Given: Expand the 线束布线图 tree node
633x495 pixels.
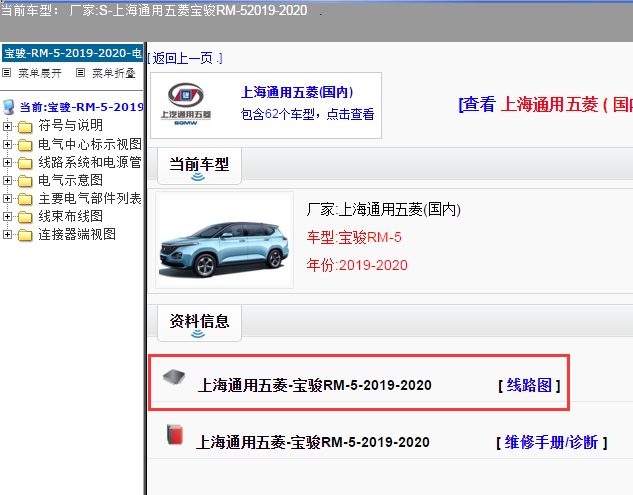Looking at the screenshot, I should (7, 216).
